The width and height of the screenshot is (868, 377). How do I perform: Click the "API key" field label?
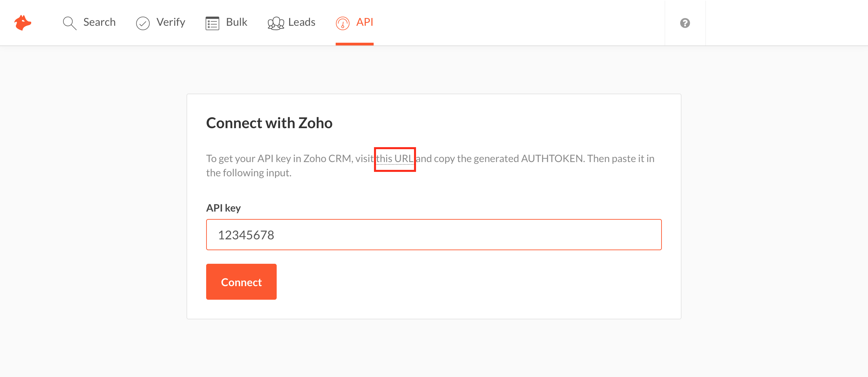pos(223,208)
